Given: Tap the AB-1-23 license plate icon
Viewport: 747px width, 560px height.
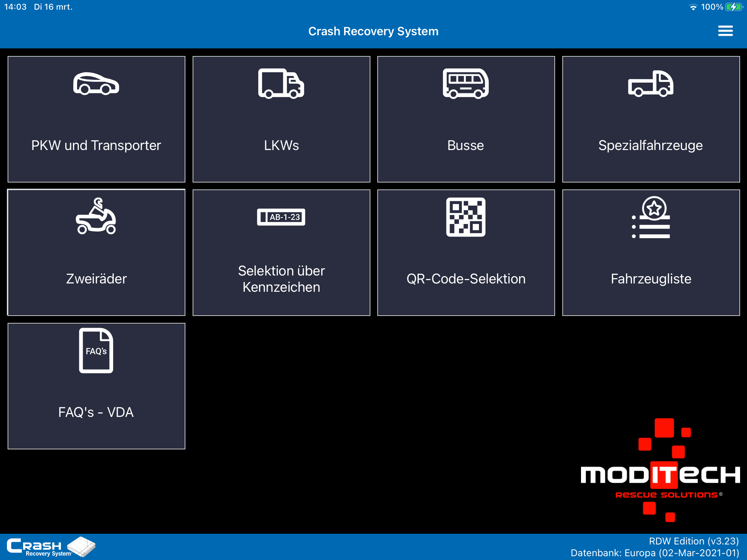Looking at the screenshot, I should click(281, 217).
